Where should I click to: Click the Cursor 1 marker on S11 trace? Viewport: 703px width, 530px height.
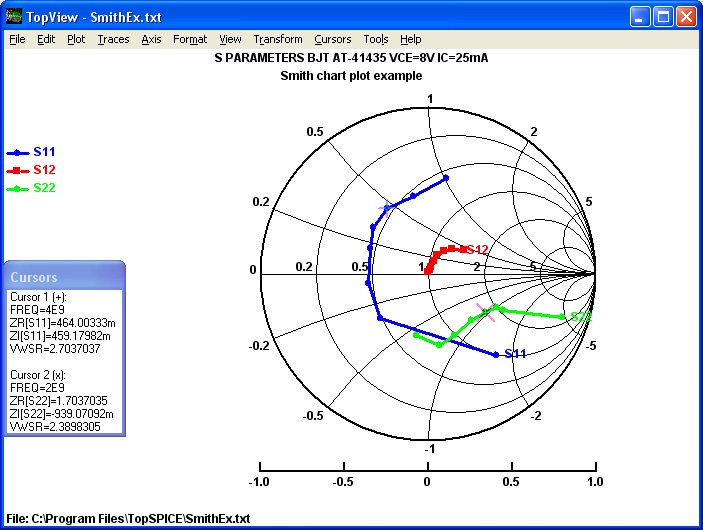point(386,208)
